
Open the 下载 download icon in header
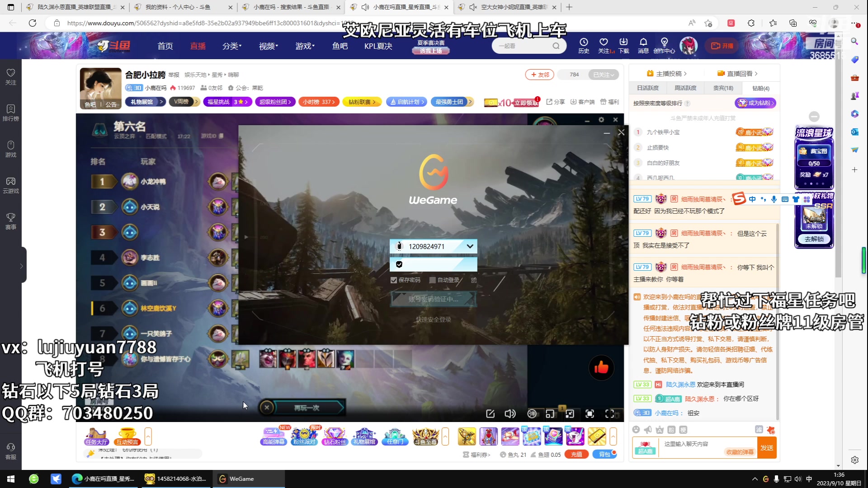click(x=623, y=46)
